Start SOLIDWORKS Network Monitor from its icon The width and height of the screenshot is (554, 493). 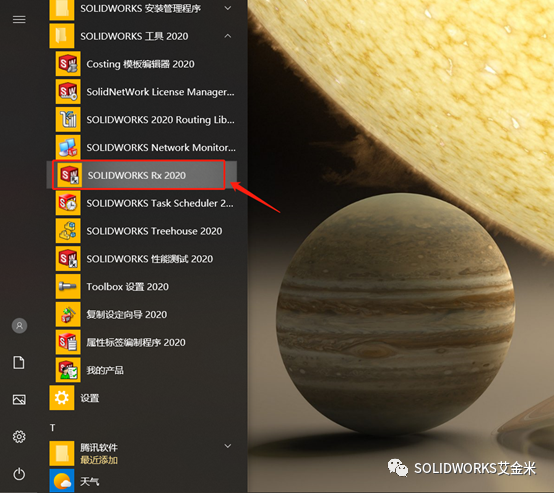(x=68, y=147)
